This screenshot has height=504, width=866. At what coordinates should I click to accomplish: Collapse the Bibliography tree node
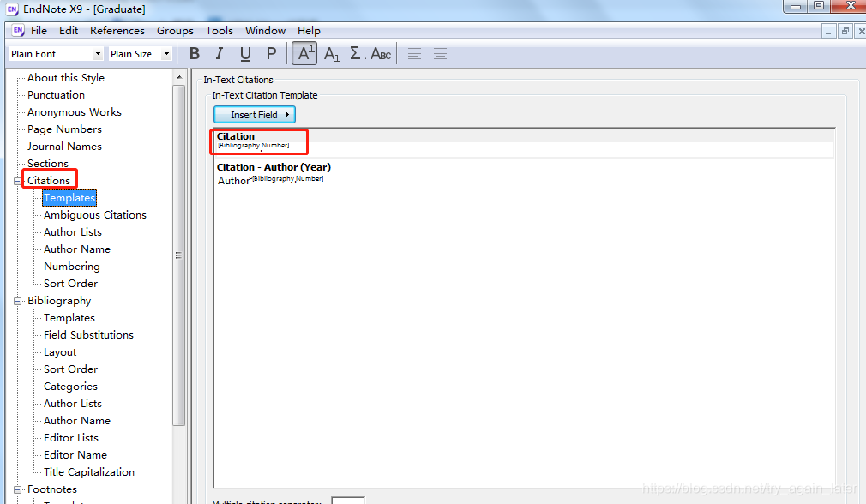click(18, 301)
